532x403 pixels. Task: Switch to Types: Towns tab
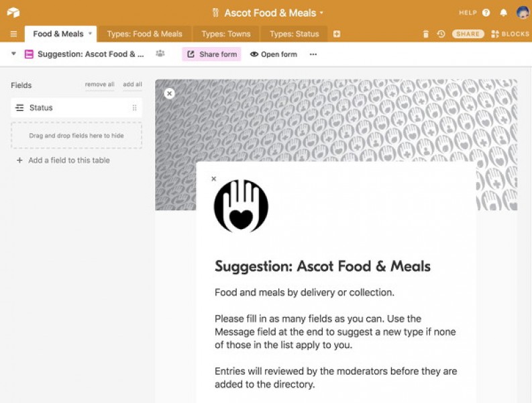[x=226, y=34]
